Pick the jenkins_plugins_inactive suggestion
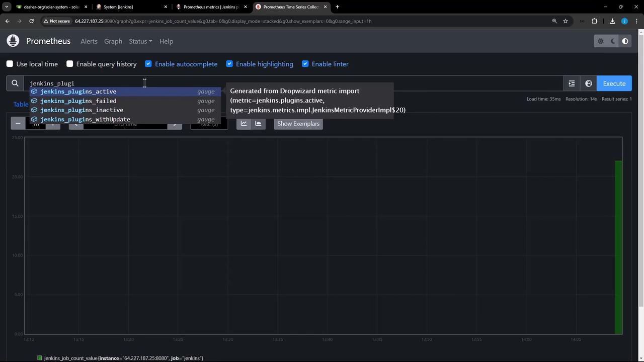The width and height of the screenshot is (644, 362). point(125,110)
